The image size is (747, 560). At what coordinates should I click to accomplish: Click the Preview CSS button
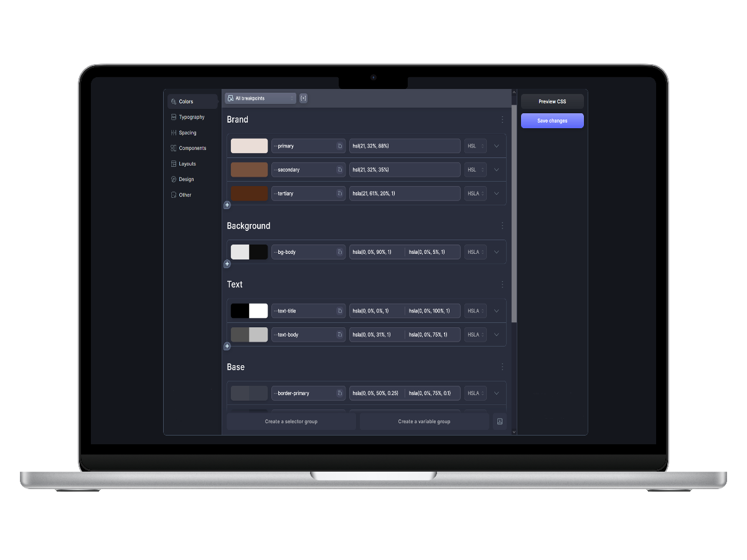[x=552, y=101]
